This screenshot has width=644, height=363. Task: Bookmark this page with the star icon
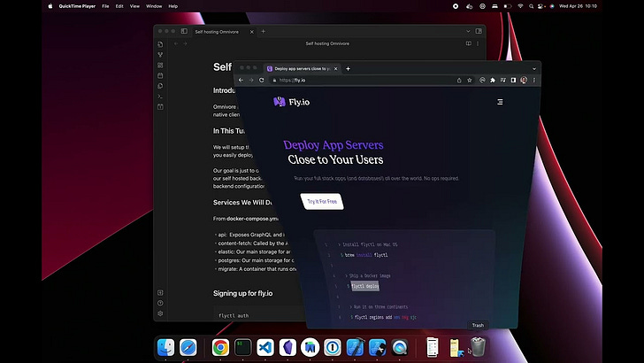pyautogui.click(x=470, y=81)
